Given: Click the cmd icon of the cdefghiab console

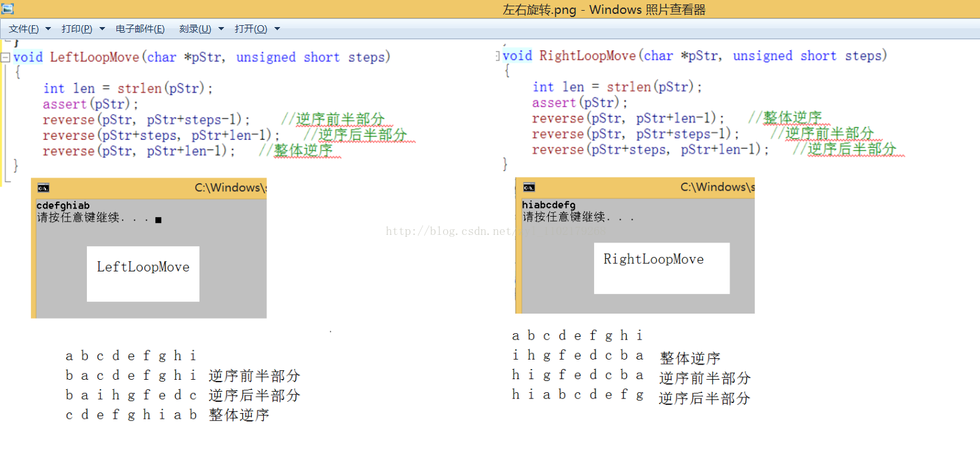Looking at the screenshot, I should 43,188.
